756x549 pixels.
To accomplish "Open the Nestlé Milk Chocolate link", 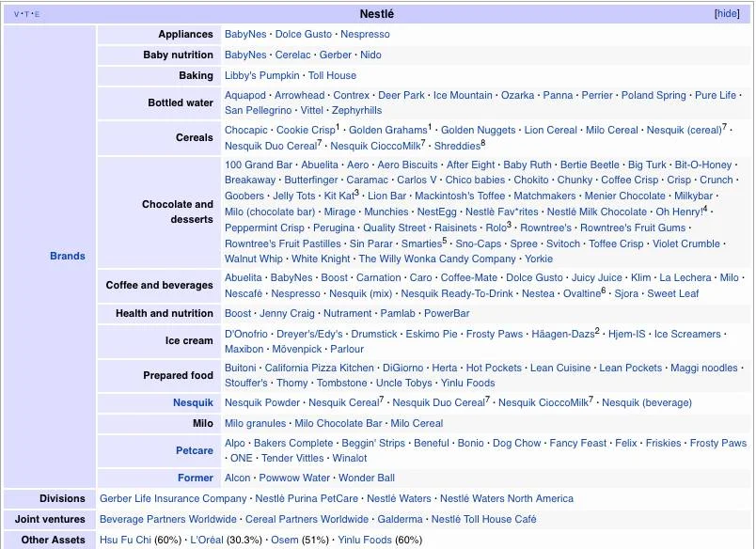I will click(x=597, y=212).
